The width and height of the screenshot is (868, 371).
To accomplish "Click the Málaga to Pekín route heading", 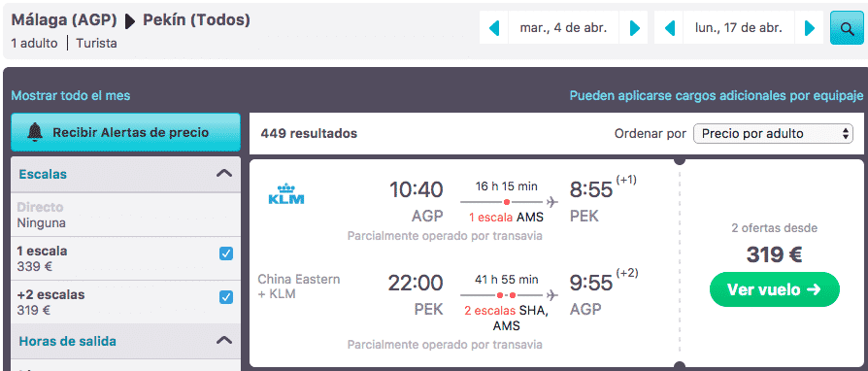I will click(x=131, y=20).
